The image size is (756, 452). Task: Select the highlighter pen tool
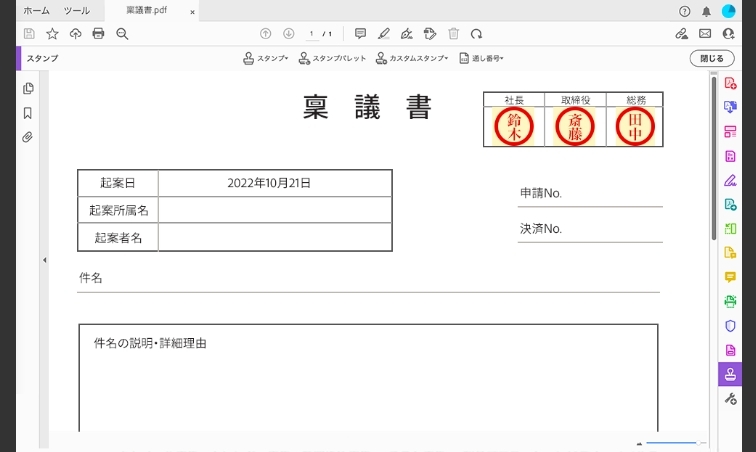tap(384, 34)
